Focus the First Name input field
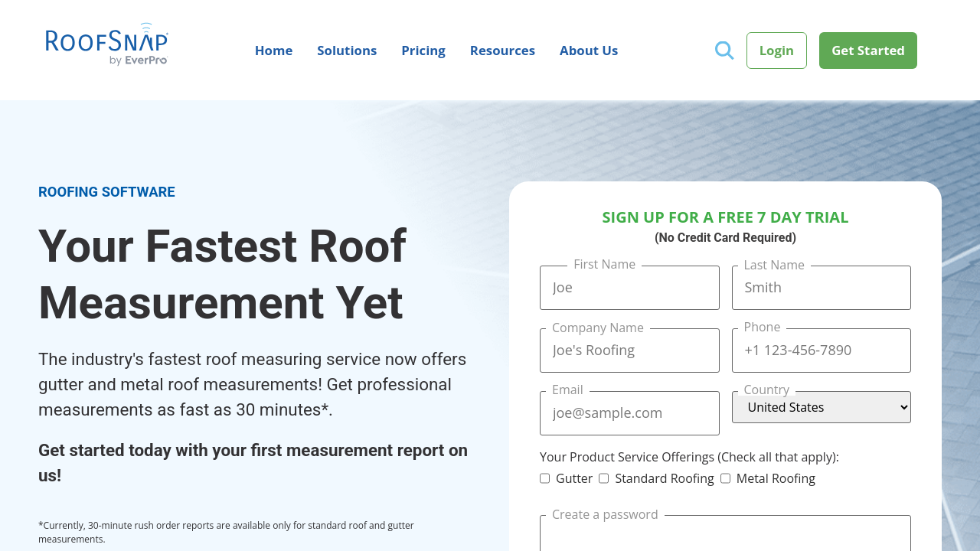This screenshot has width=980, height=551. pyautogui.click(x=629, y=289)
